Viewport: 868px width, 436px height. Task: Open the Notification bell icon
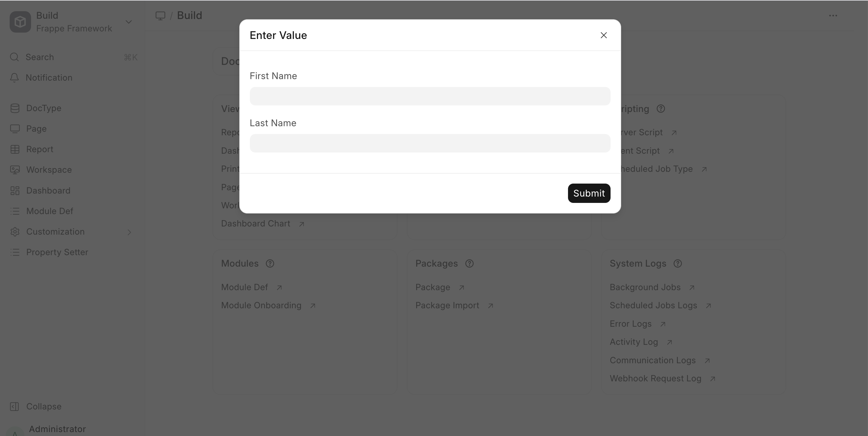[x=14, y=78]
